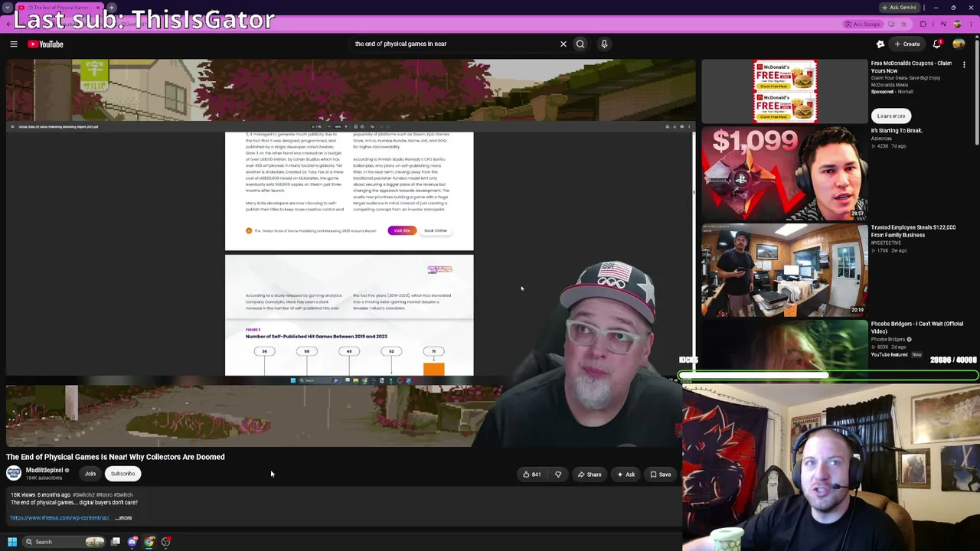Click the Ask Google lens button
This screenshot has width=980, height=551.
pos(864,24)
